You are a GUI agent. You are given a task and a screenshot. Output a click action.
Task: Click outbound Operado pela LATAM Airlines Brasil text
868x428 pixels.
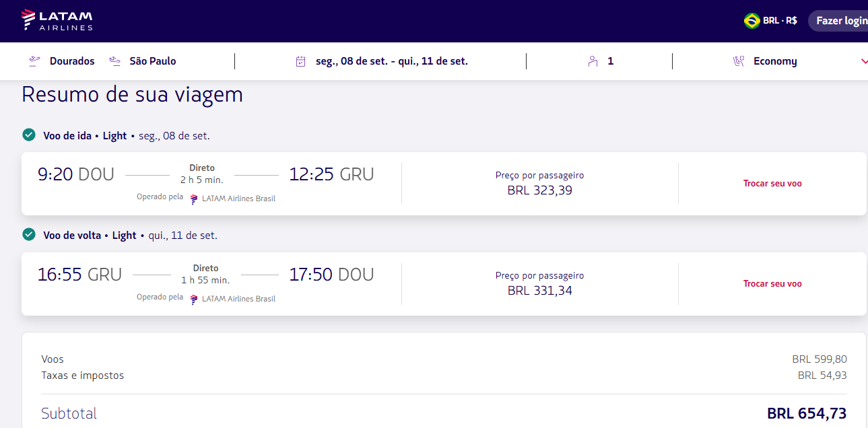pyautogui.click(x=206, y=199)
